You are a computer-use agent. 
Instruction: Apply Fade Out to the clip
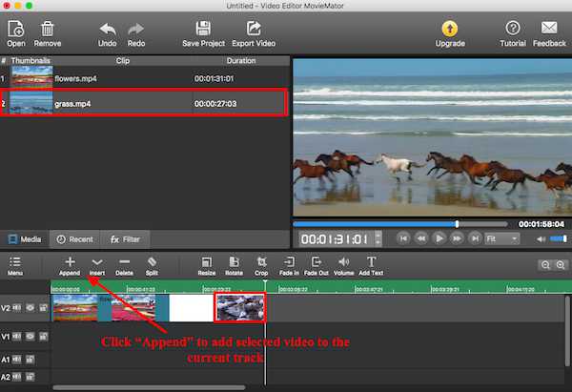[316, 266]
